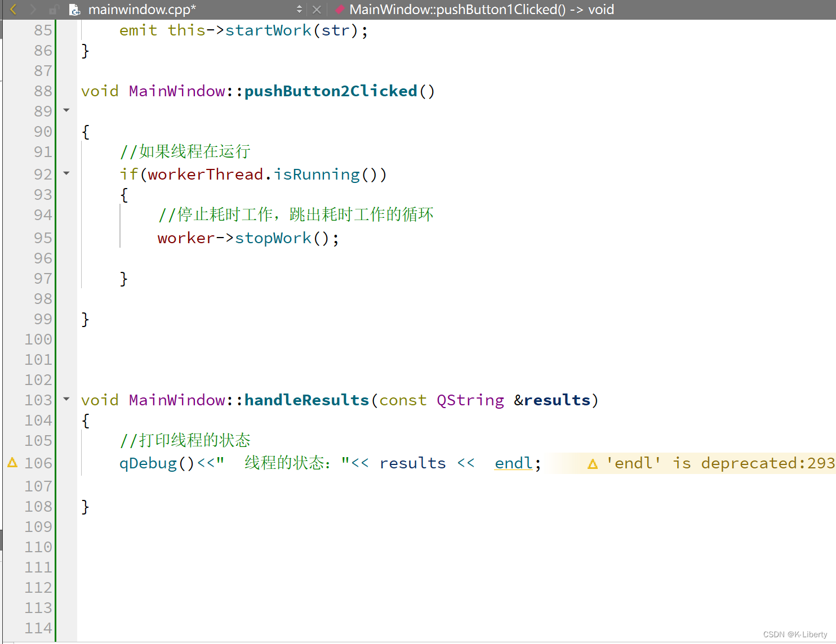This screenshot has width=836, height=644.
Task: Click MainWindow class name on line 88
Action: pyautogui.click(x=177, y=91)
